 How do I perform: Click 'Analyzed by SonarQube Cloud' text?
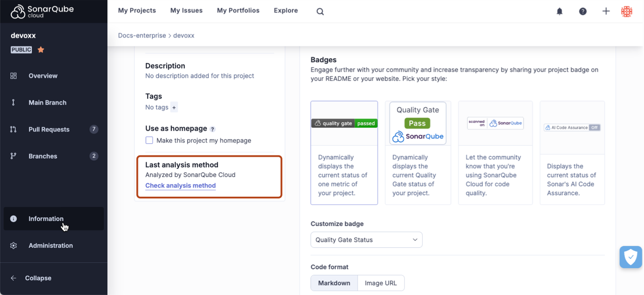[x=190, y=175]
